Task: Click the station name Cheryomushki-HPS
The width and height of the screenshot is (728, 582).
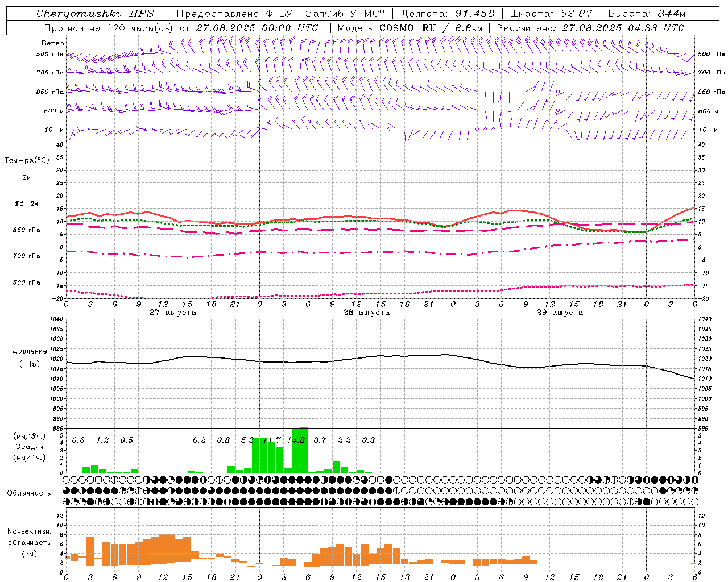Action: coord(96,14)
